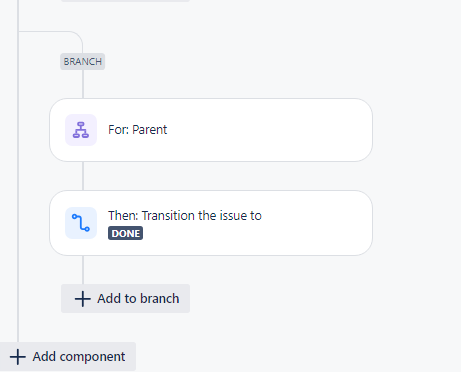Viewport: 461px width, 372px height.
Task: Select 'Then: Transition the issue to' text
Action: (x=185, y=216)
